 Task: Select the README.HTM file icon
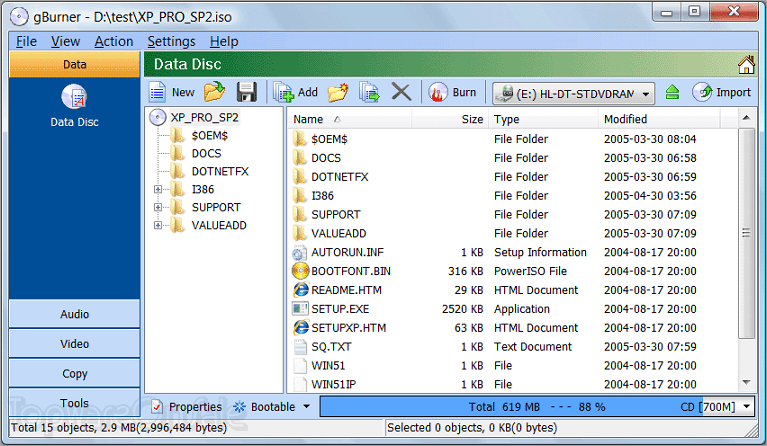click(300, 290)
